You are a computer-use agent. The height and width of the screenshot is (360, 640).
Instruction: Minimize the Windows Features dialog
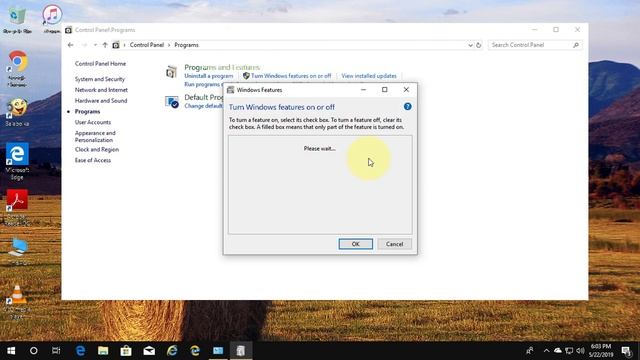[363, 89]
